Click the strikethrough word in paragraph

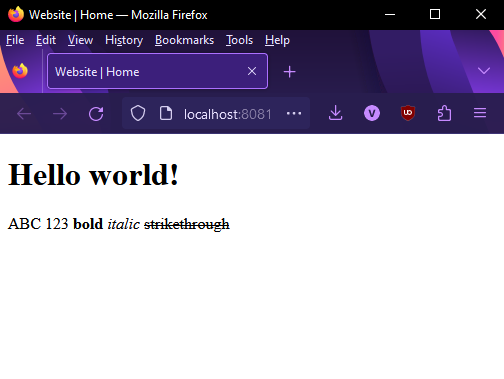[x=187, y=224]
